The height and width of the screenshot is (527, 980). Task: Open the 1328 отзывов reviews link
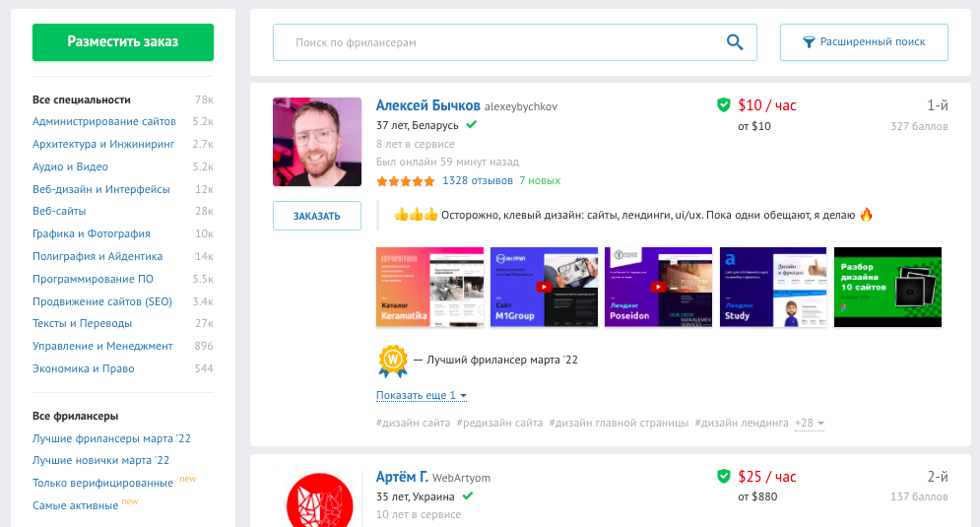click(x=478, y=180)
